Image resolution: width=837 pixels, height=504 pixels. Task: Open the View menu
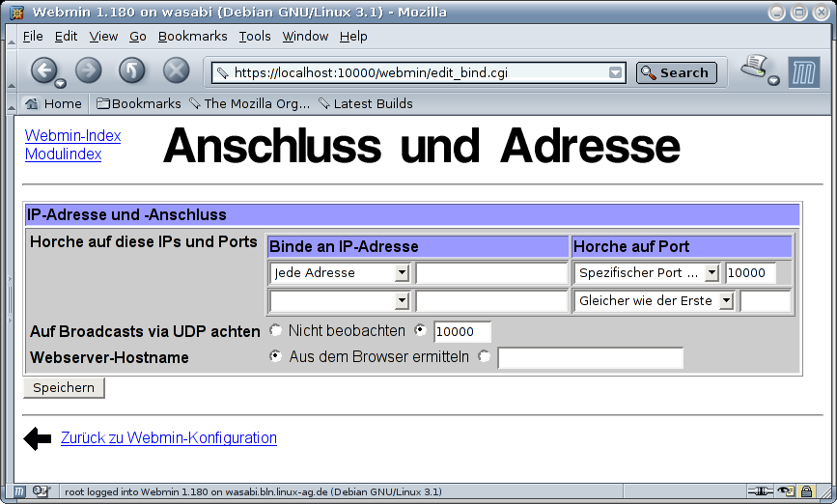pyautogui.click(x=103, y=37)
